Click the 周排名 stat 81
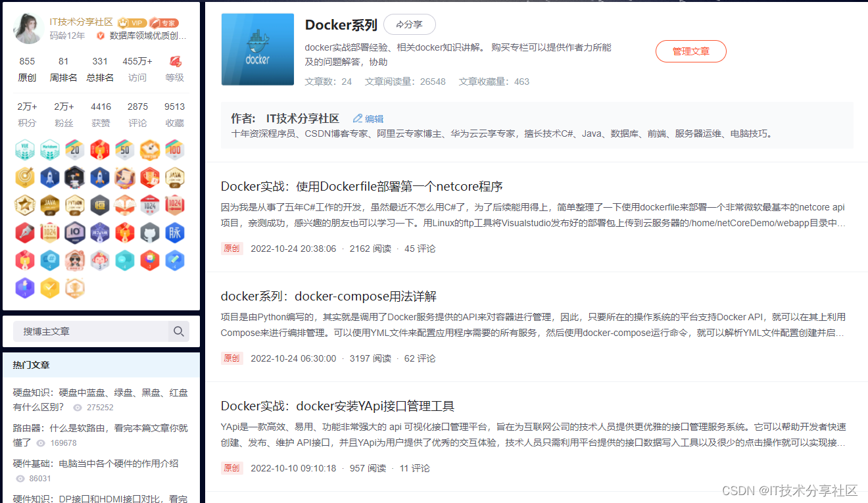This screenshot has height=503, width=868. click(x=63, y=61)
